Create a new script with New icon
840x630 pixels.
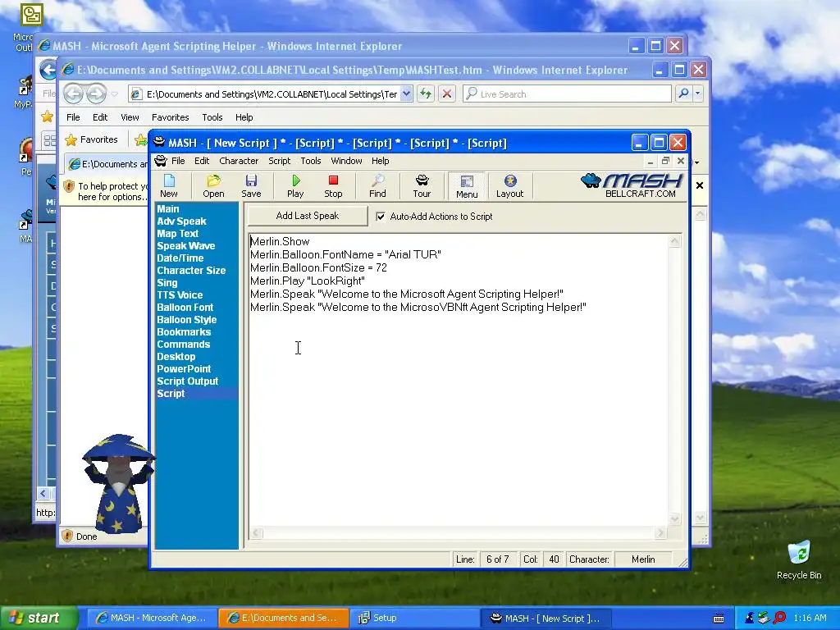click(169, 186)
